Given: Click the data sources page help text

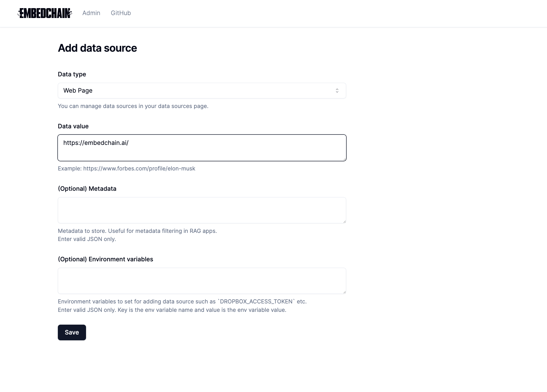Looking at the screenshot, I should coord(133,106).
